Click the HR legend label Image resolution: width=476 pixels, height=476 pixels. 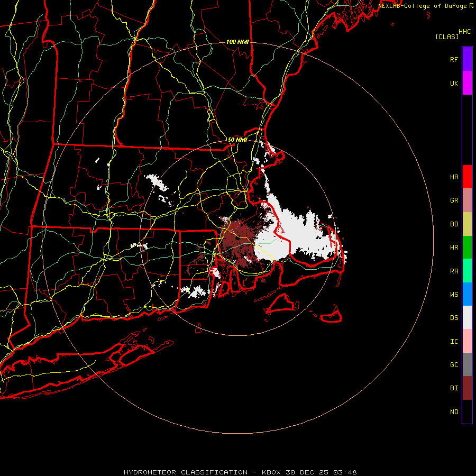[x=454, y=248]
